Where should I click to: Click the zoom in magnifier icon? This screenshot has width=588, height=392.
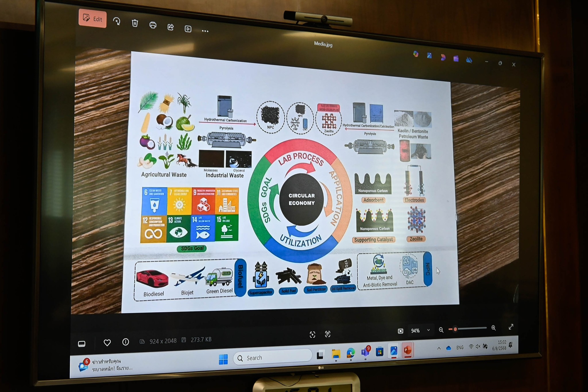494,328
